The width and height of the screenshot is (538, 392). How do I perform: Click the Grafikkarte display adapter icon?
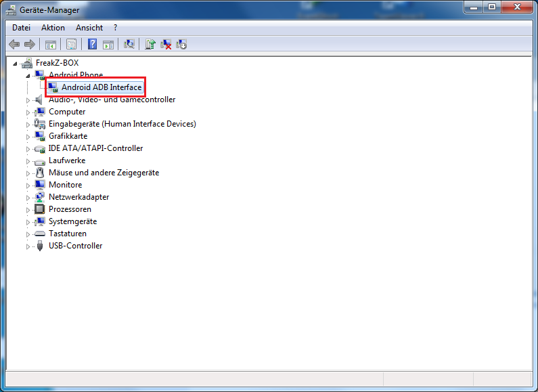pyautogui.click(x=40, y=136)
